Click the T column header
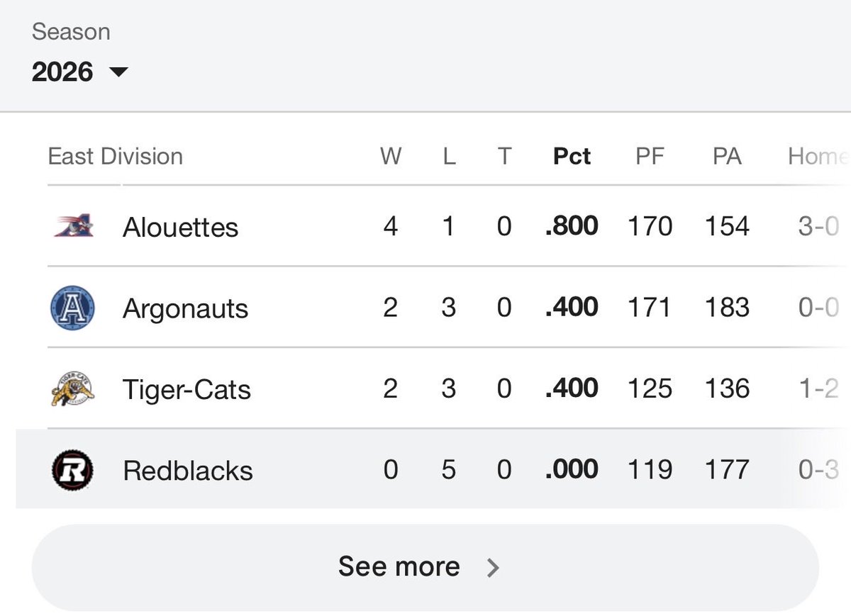The height and width of the screenshot is (616, 851). point(504,156)
